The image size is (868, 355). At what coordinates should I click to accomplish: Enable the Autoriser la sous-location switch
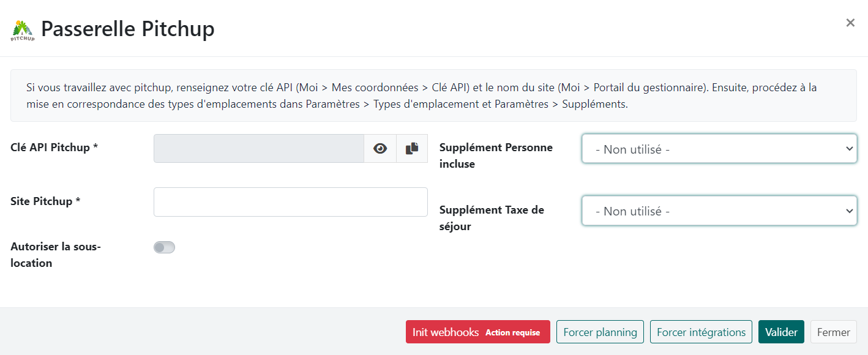pos(164,247)
